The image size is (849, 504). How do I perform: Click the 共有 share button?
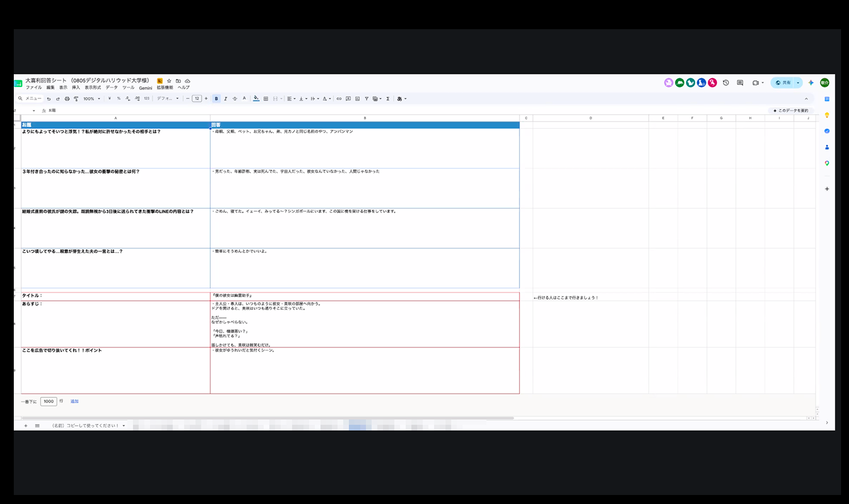tap(783, 83)
